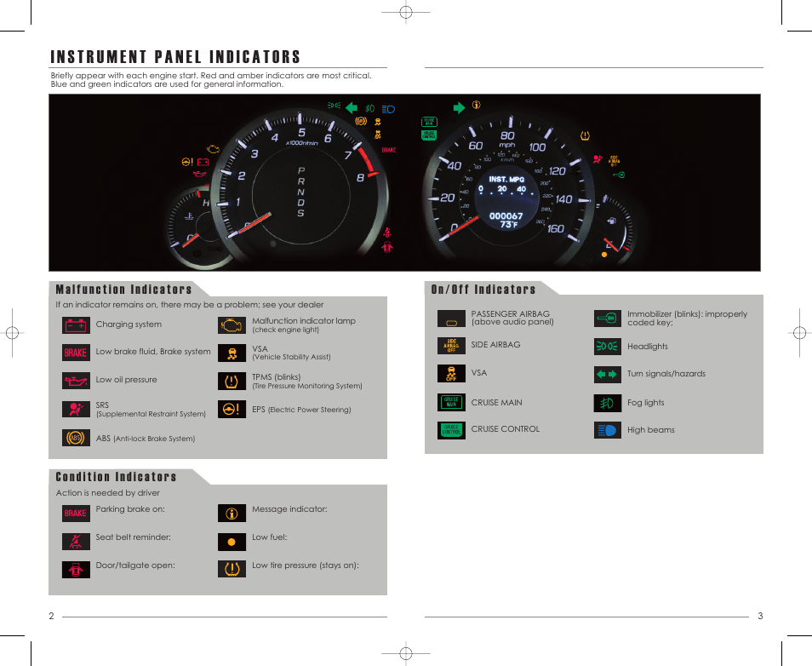Image resolution: width=812 pixels, height=666 pixels.
Task: Click the Low tire pressure (stays on) icon
Action: coord(232,570)
